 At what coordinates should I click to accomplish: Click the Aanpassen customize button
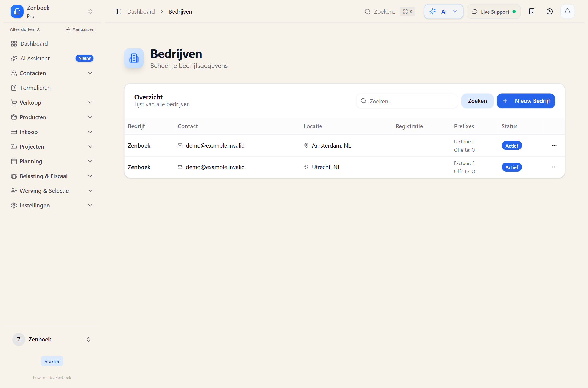click(x=80, y=29)
